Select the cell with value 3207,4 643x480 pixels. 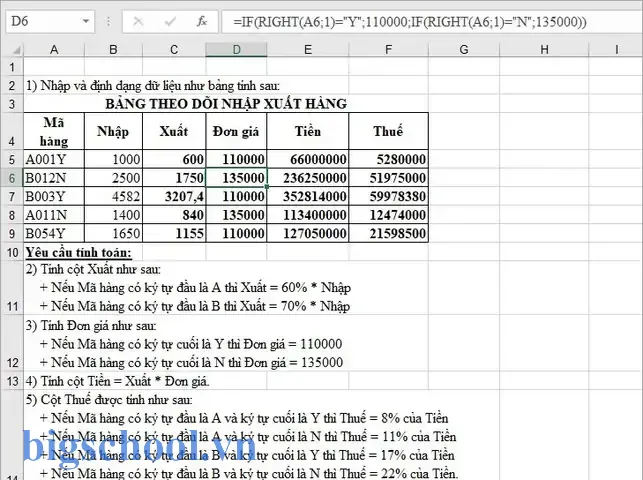[x=174, y=196]
